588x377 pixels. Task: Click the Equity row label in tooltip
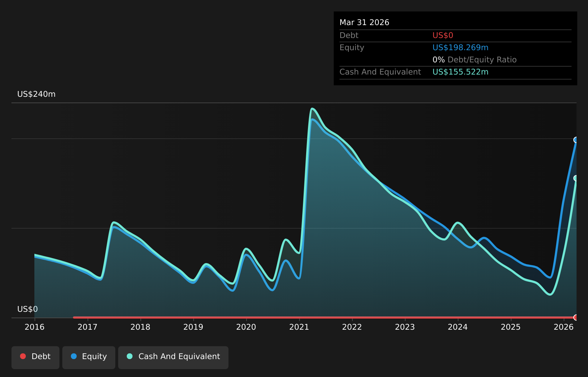[x=352, y=48]
